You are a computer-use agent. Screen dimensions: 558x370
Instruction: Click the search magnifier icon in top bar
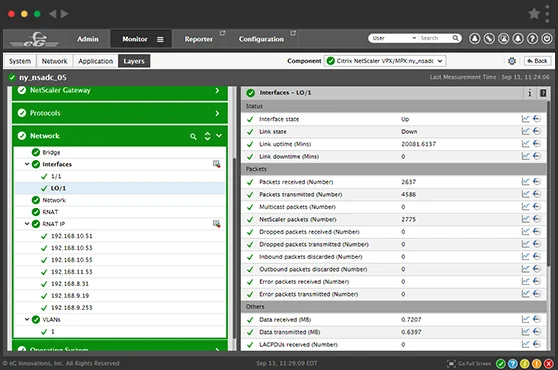pos(456,38)
